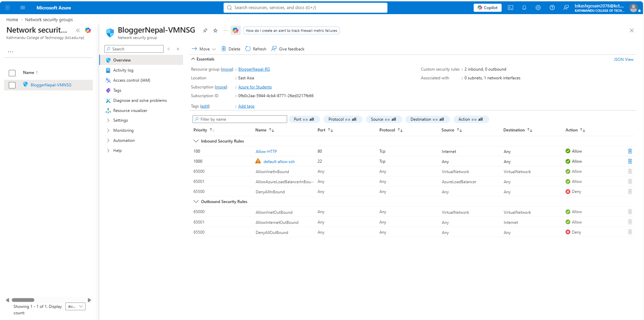Focus the global search resources box
644x320 pixels.
point(305,8)
